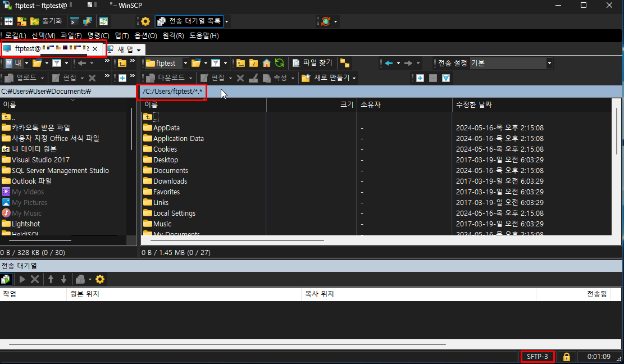Click the queue play execute icon
The height and width of the screenshot is (364, 624).
point(22,279)
